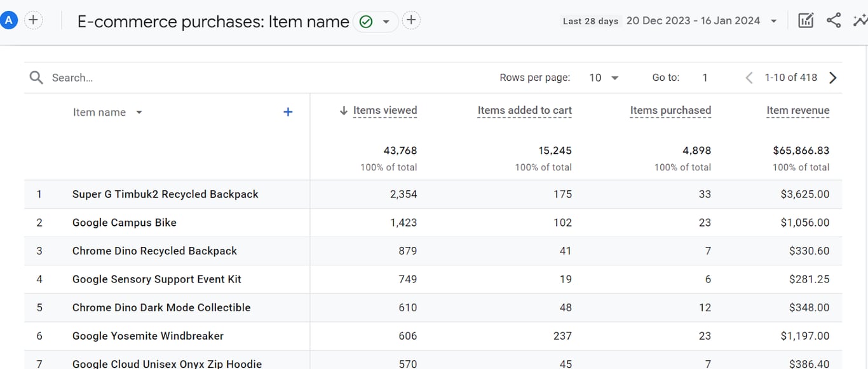Click the total Items viewed value 43,768

point(399,151)
